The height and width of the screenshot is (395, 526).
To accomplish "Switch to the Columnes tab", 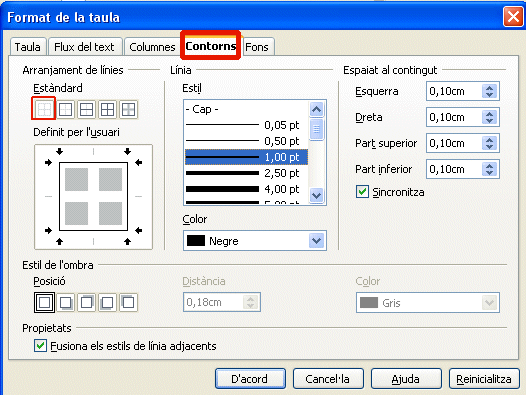I will pos(152,47).
